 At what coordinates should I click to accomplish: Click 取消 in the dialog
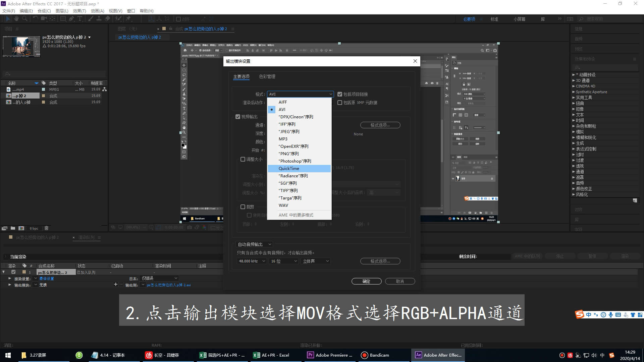(400, 281)
